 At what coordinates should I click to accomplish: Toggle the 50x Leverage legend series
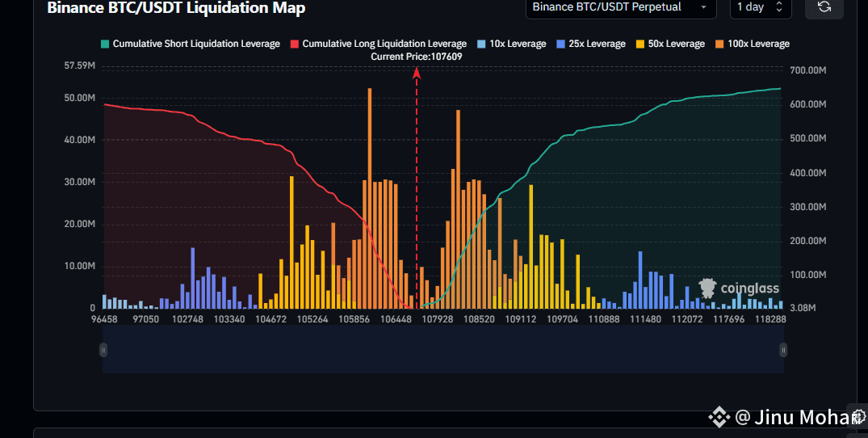[670, 44]
